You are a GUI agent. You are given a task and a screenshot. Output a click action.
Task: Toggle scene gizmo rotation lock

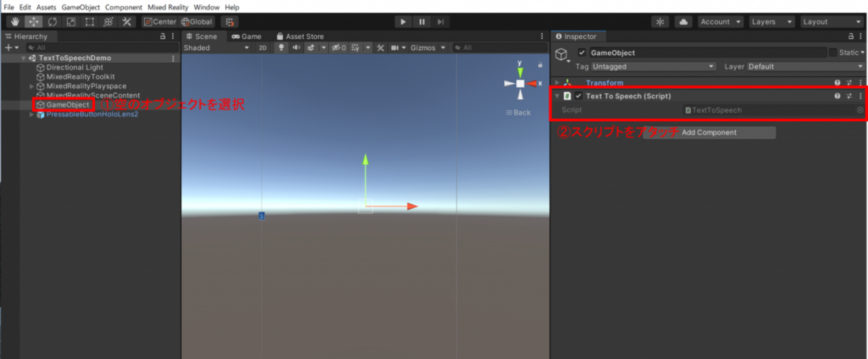(x=539, y=66)
